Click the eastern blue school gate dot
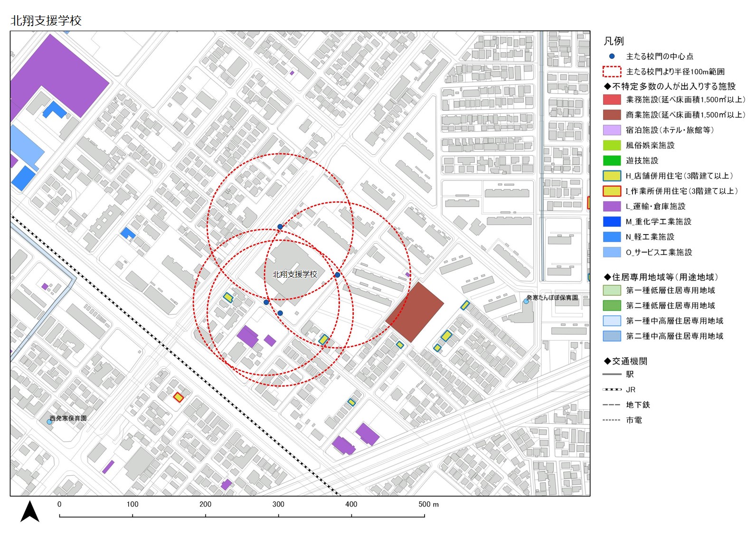 (x=337, y=275)
